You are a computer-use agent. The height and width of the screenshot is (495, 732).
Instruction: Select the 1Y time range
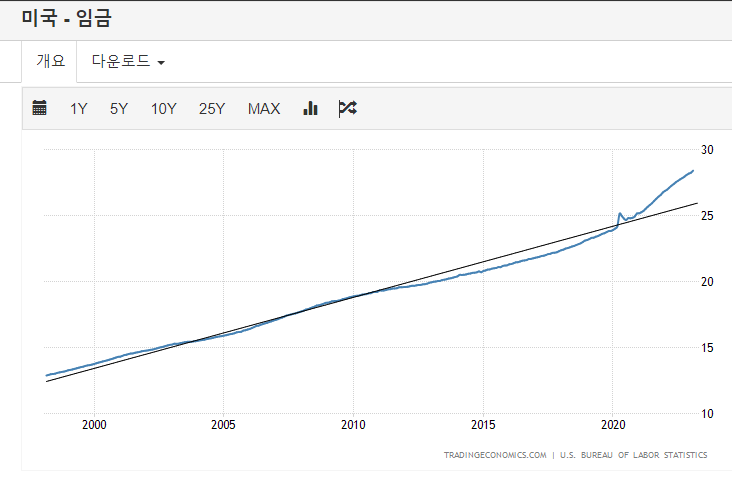(78, 109)
